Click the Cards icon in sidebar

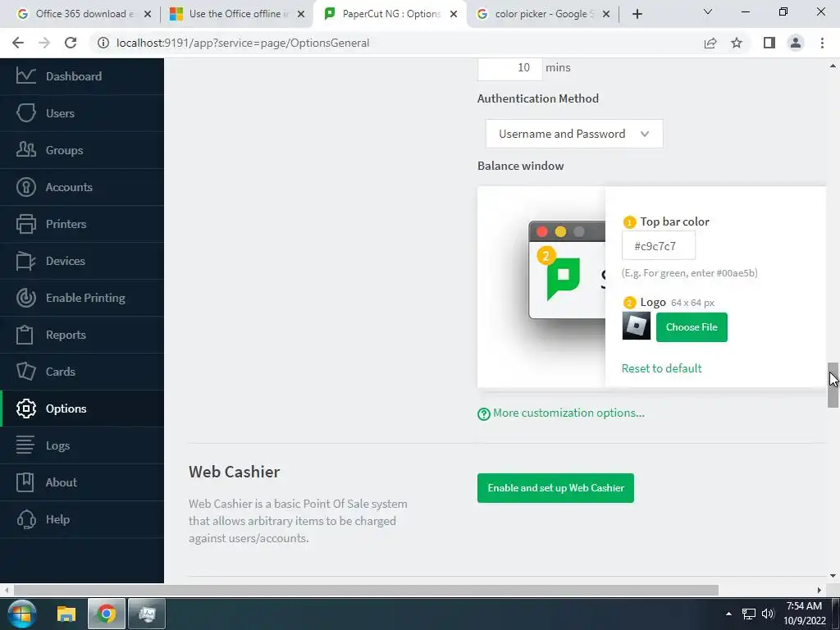[25, 372]
